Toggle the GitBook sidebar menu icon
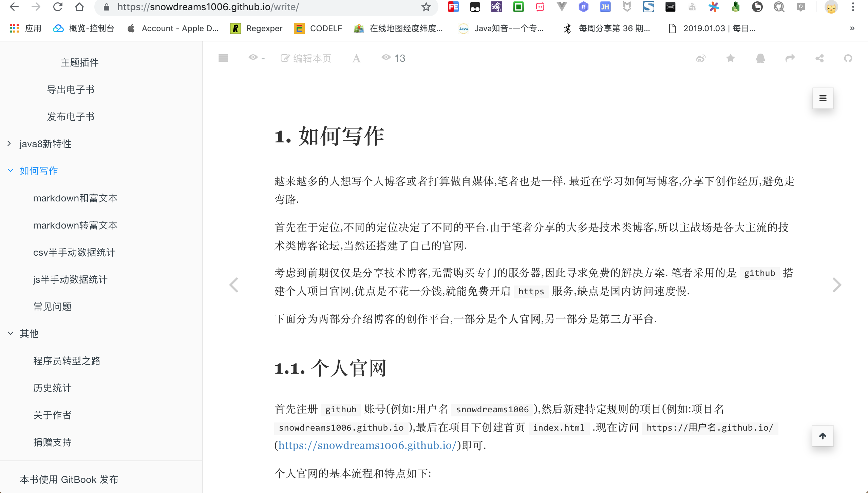Viewport: 868px width, 493px height. pos(223,58)
